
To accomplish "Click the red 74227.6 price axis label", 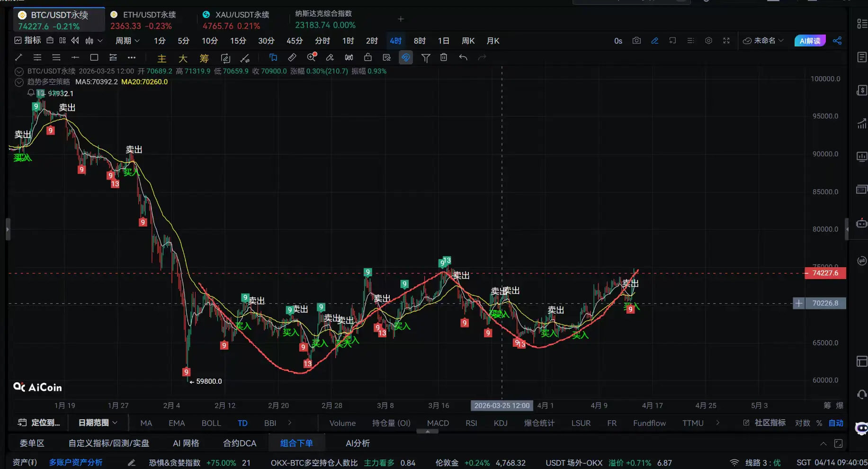I will [x=825, y=273].
